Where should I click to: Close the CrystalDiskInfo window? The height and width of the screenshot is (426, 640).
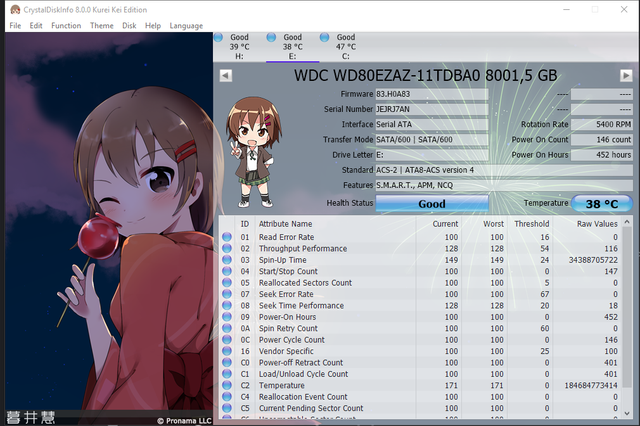pos(624,9)
